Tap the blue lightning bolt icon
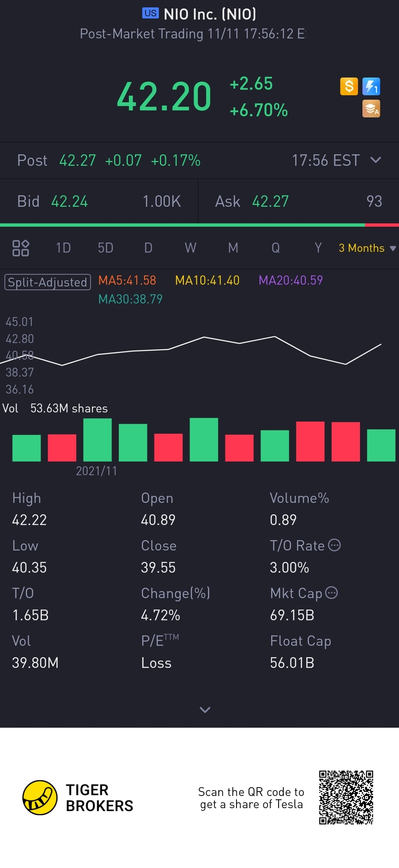399x868 pixels. coord(371,86)
